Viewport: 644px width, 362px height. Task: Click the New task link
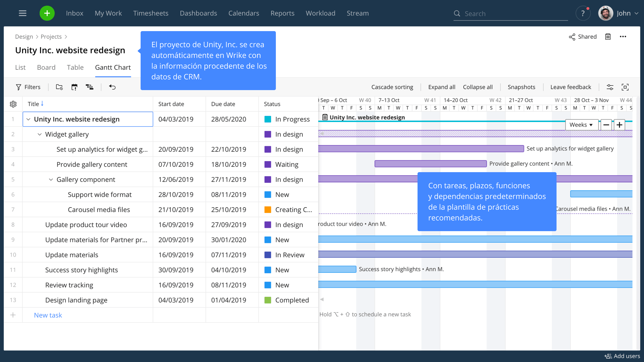(48, 315)
